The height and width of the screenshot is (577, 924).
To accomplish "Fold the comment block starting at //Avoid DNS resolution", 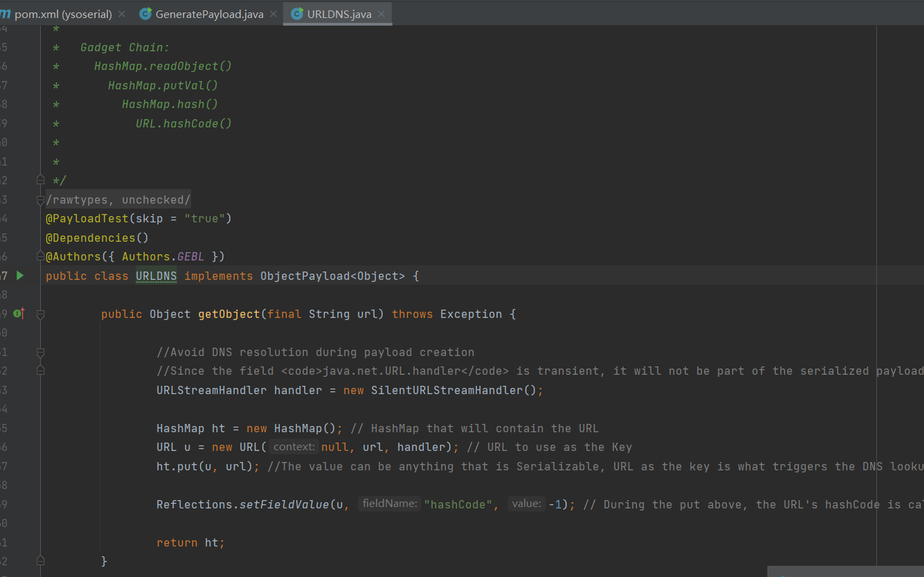I will tap(40, 352).
